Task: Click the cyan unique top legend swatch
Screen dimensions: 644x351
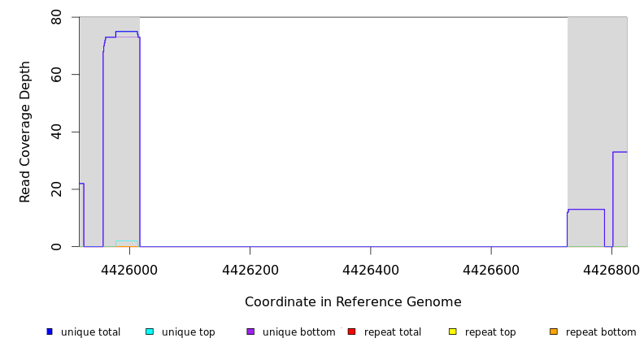Action: point(150,331)
